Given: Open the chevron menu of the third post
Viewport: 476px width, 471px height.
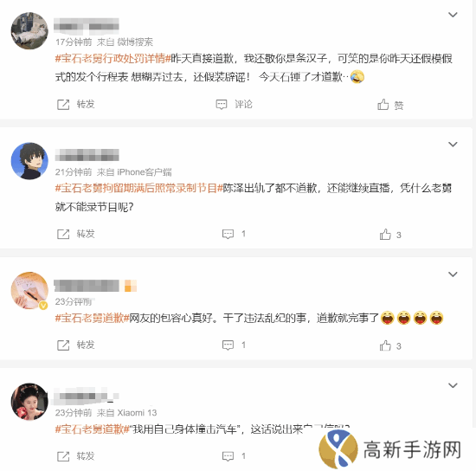Looking at the screenshot, I should pos(453,274).
